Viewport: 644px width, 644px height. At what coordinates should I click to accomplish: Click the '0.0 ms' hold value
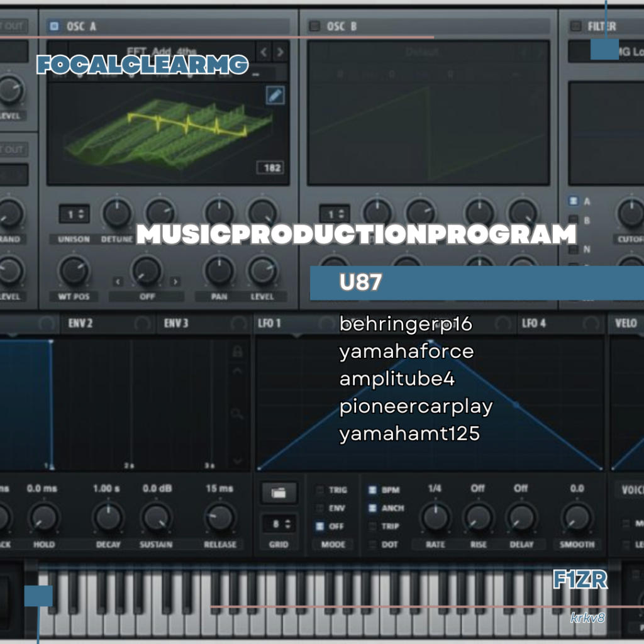tap(42, 488)
